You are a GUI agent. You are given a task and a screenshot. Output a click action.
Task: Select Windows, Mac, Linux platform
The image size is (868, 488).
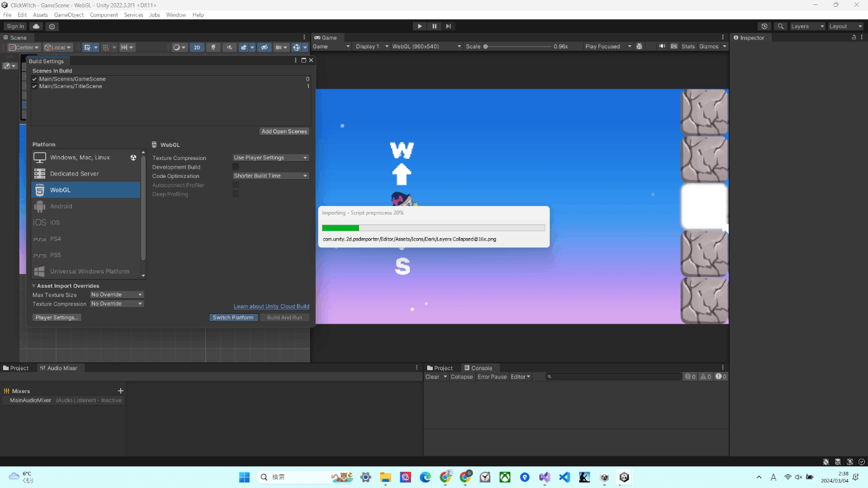point(86,157)
